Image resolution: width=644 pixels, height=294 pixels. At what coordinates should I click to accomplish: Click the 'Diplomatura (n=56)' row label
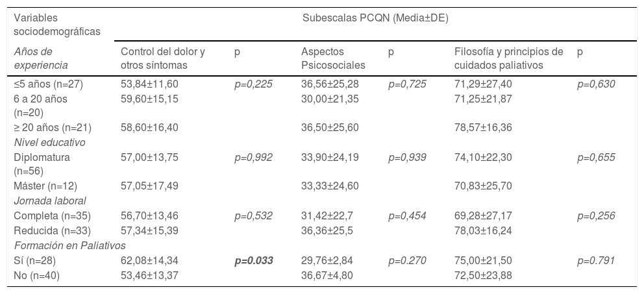tap(42, 164)
